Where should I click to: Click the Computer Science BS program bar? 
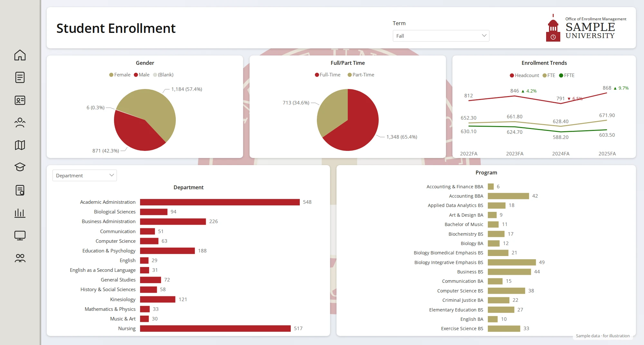pos(507,291)
